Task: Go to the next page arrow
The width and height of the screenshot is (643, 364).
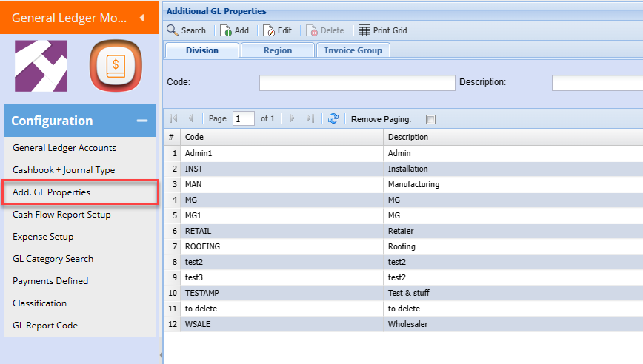Action: [293, 118]
